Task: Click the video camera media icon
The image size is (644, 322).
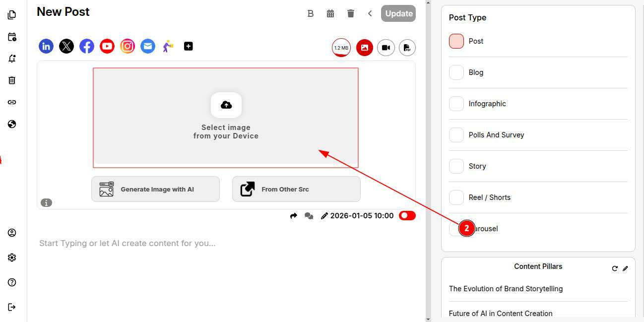Action: click(386, 48)
